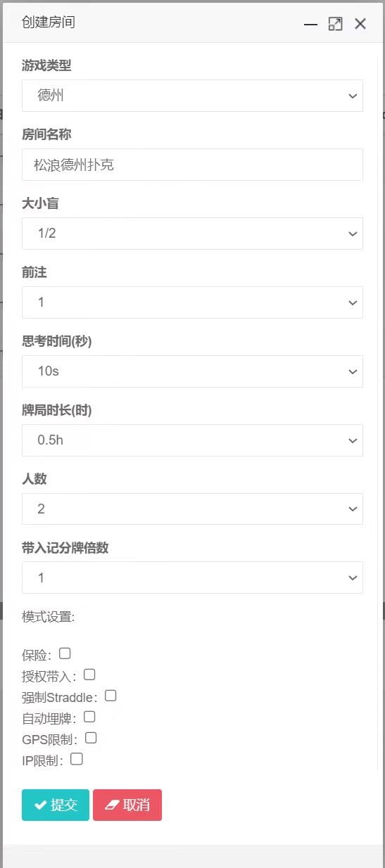The height and width of the screenshot is (868, 385).
Task: Minimize the 创建房间 dialog
Action: [x=310, y=24]
